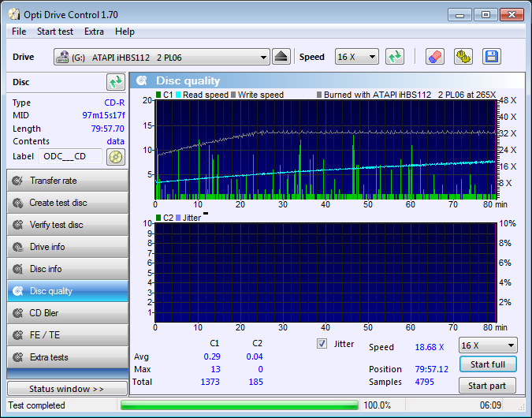
Task: Click the Transfer rate disc icon
Action: (x=17, y=181)
